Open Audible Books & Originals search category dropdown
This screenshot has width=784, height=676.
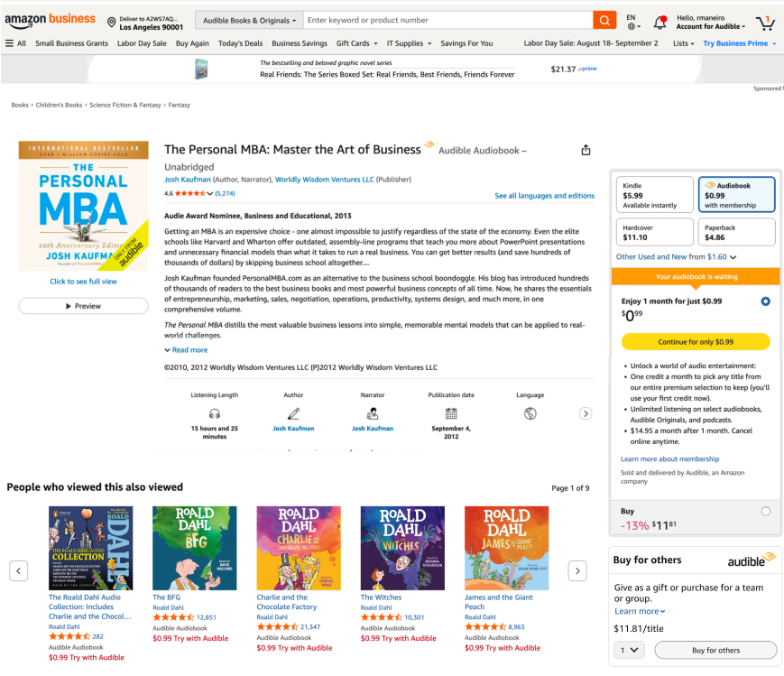[249, 21]
